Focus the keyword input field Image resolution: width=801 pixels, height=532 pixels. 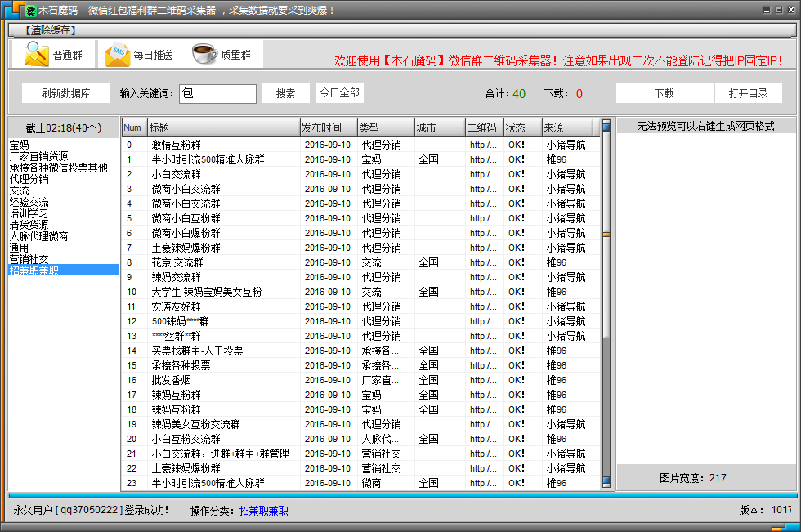coord(217,93)
